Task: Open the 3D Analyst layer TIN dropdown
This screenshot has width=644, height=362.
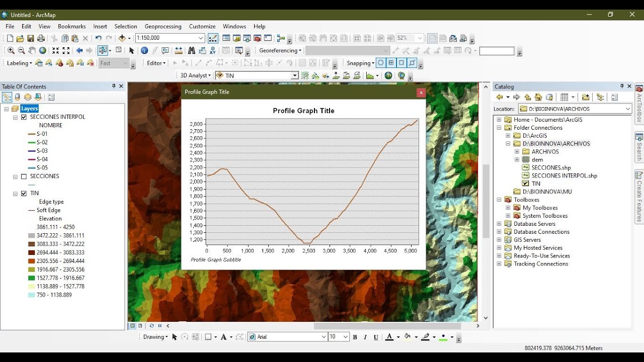Action: (x=295, y=76)
